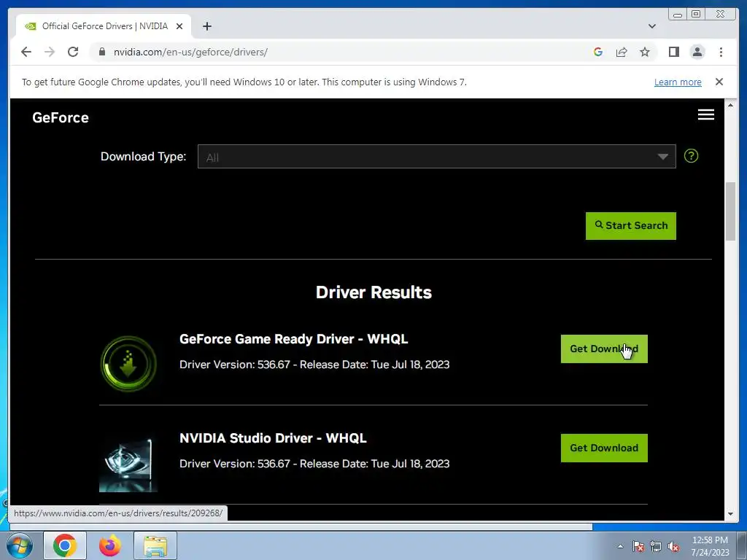Get Download for GeForce Game Ready Driver

tap(604, 349)
